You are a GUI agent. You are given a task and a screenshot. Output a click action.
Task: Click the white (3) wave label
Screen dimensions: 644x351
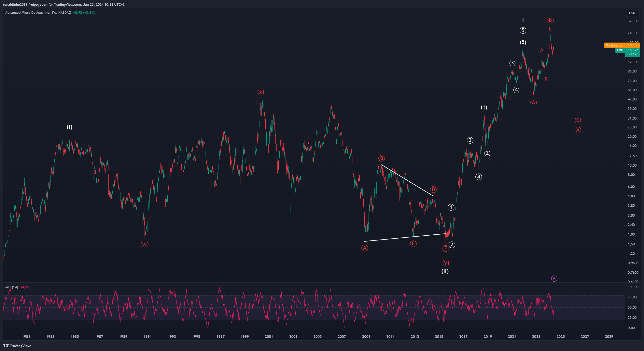point(512,63)
